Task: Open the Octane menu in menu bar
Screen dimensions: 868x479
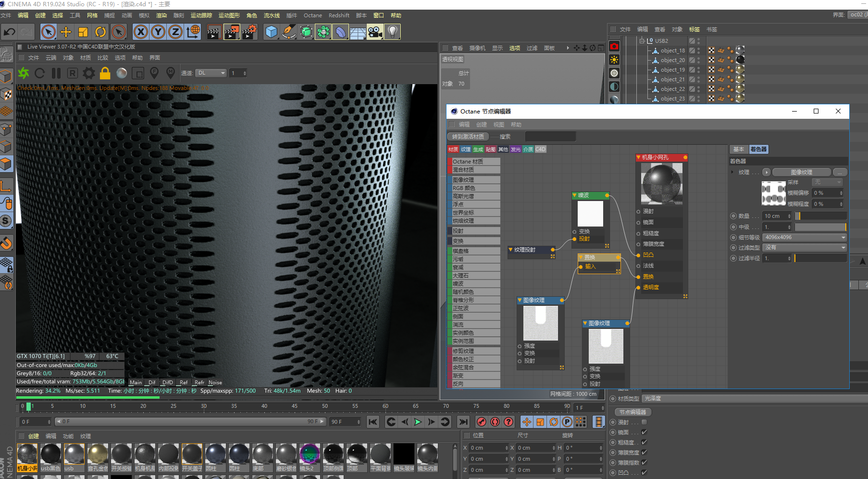Action: coord(312,15)
